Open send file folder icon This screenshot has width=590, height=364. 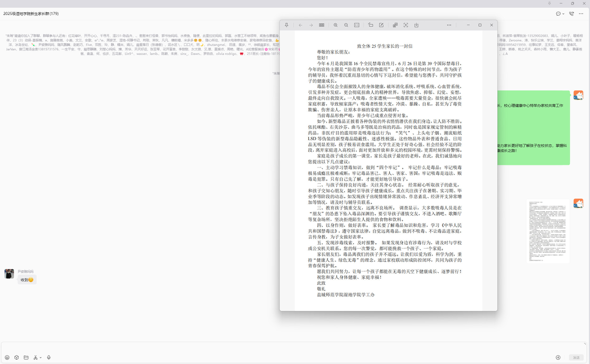click(x=26, y=357)
